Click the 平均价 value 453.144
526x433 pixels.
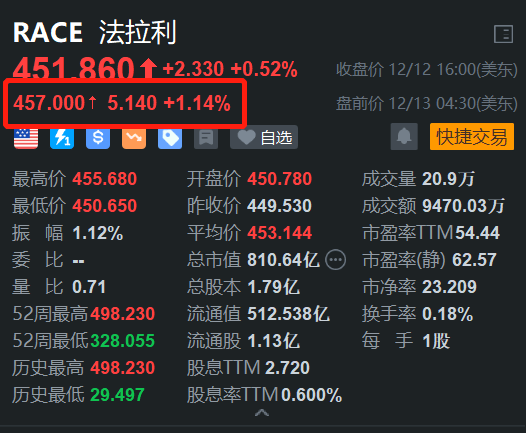pyautogui.click(x=280, y=233)
